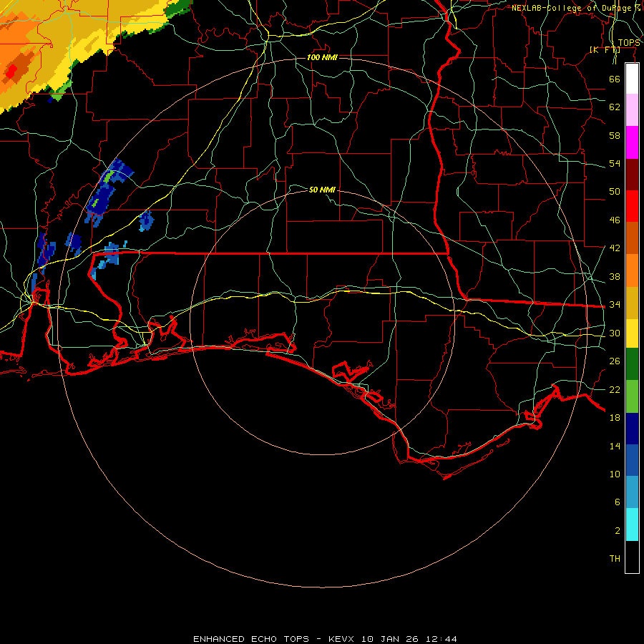The width and height of the screenshot is (644, 644).
Task: Click the "42" legend value
Action: click(x=615, y=248)
